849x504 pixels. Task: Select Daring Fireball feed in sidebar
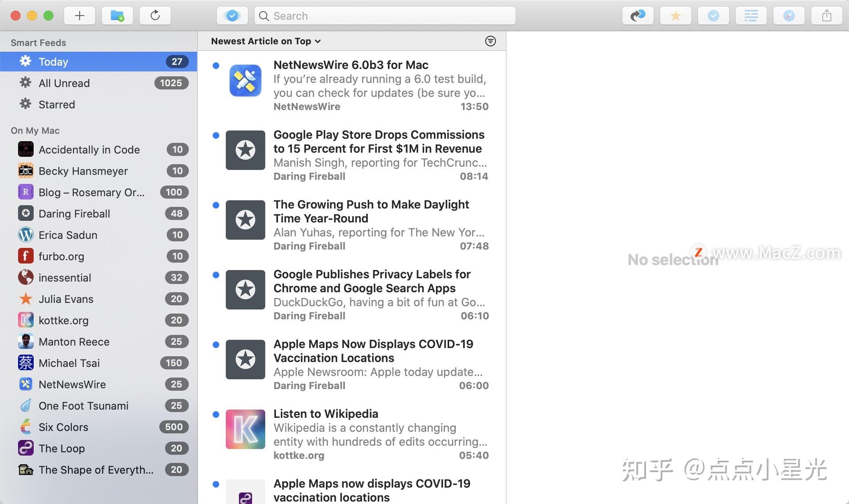point(99,214)
